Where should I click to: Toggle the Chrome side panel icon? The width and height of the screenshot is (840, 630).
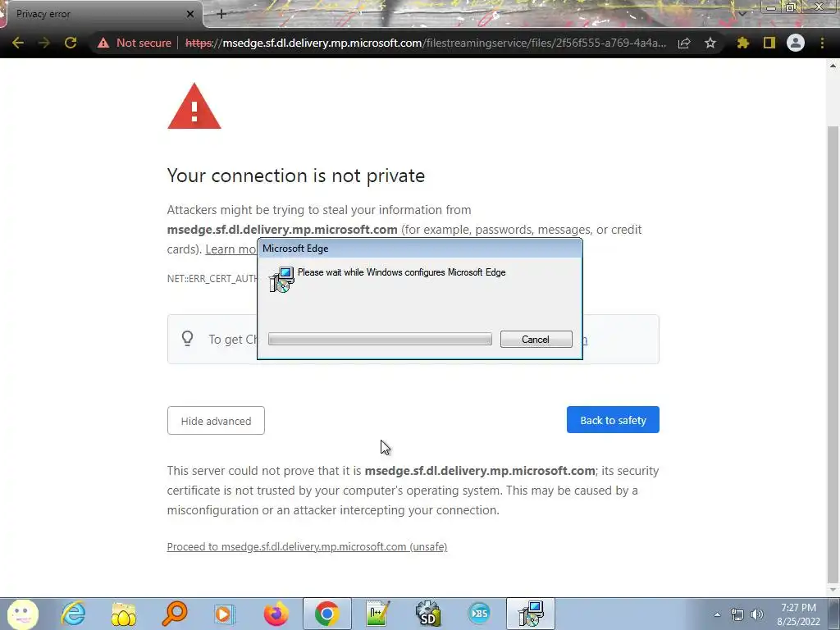tap(769, 43)
